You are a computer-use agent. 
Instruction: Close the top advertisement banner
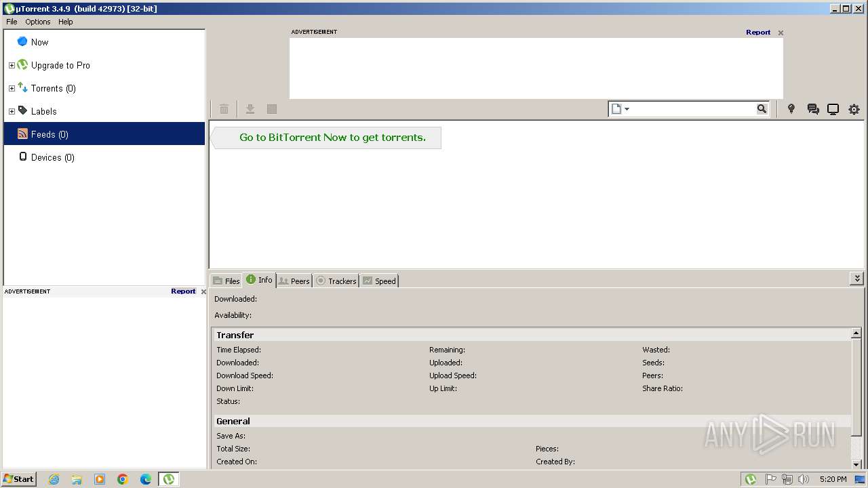pyautogui.click(x=781, y=33)
